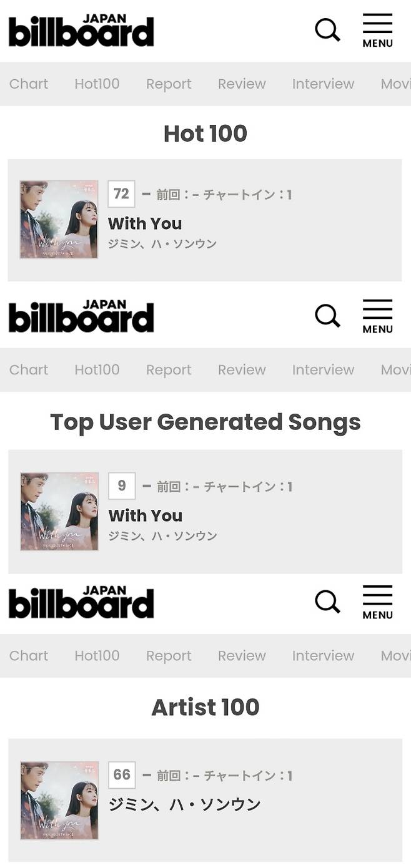This screenshot has width=411, height=868.
Task: Open artist name ジミン、ハ・ソンウン ranked 66
Action: click(184, 804)
